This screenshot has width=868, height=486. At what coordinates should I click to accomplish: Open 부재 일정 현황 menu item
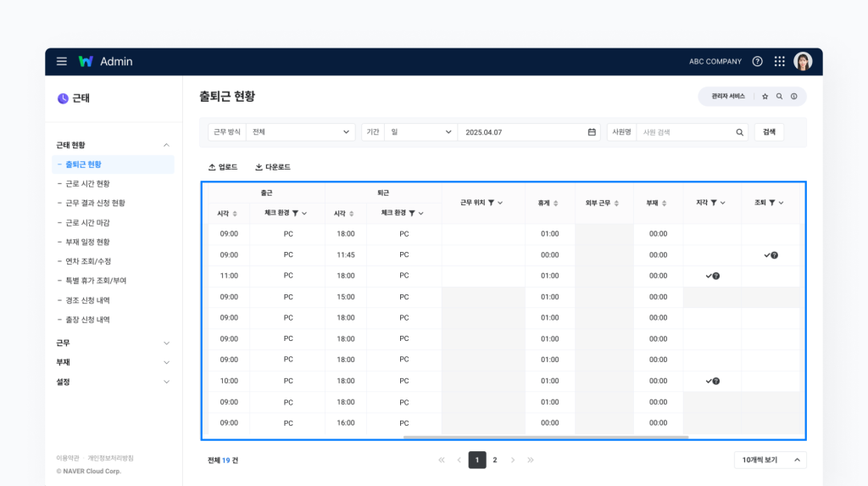click(87, 243)
